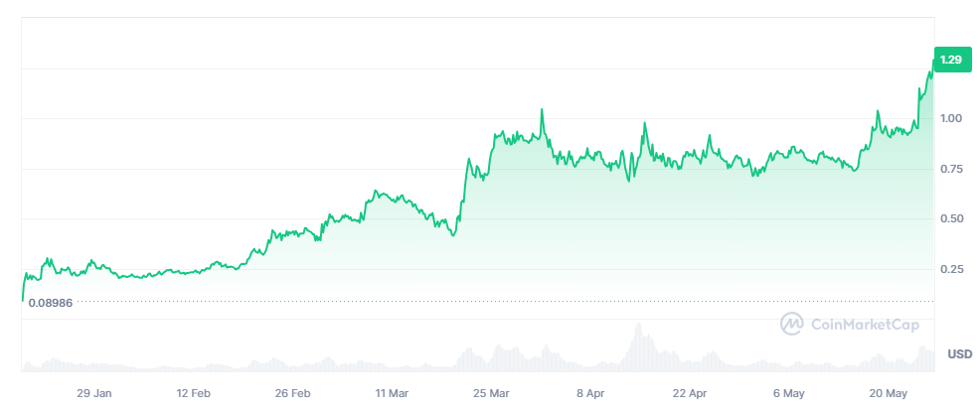This screenshot has height=408, width=980.
Task: Click the 22 Apr date label
Action: [x=690, y=393]
